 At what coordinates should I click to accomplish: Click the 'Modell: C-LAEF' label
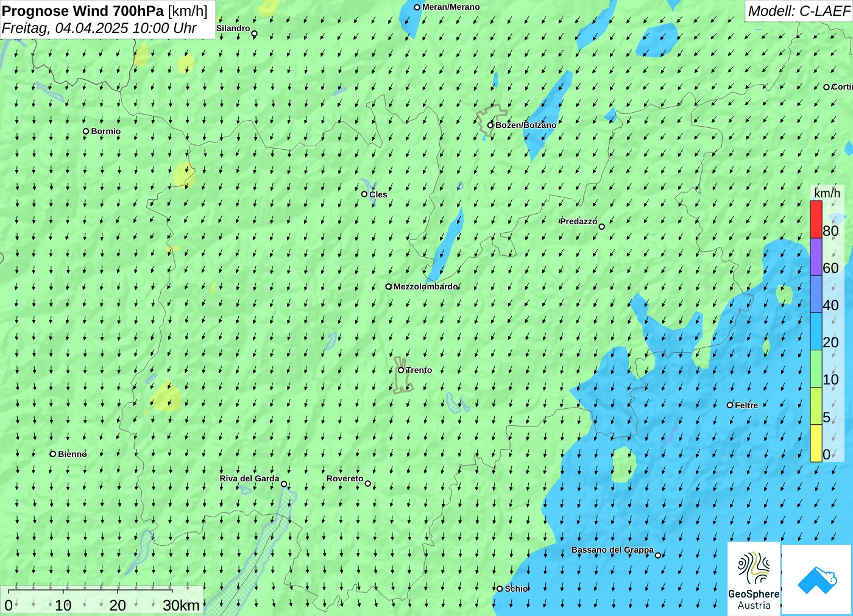point(799,11)
